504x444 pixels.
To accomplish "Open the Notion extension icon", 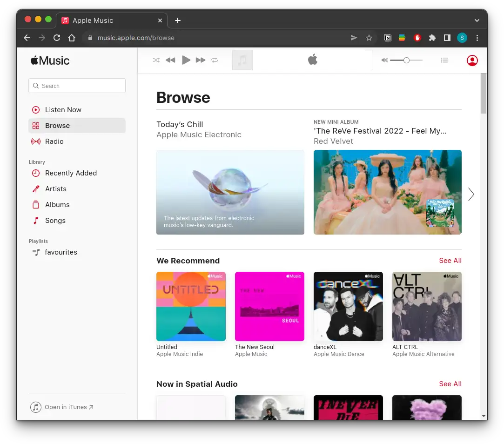I will click(388, 38).
